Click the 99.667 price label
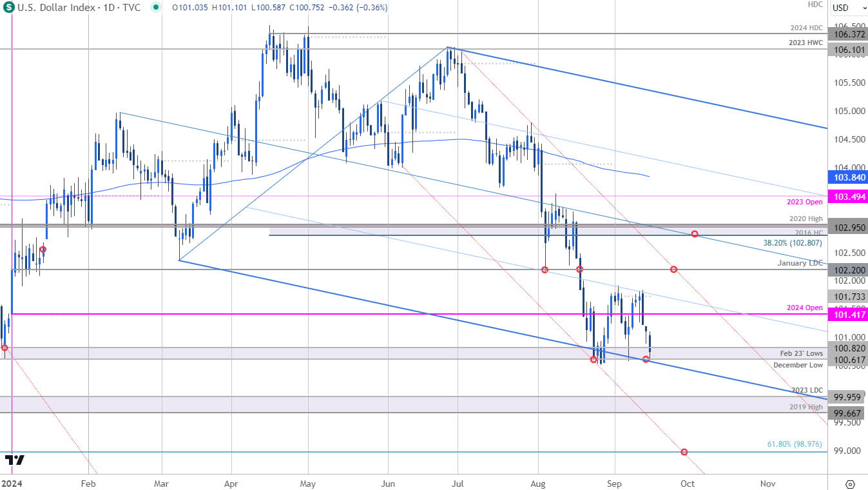Image resolution: width=868 pixels, height=490 pixels. [x=847, y=413]
